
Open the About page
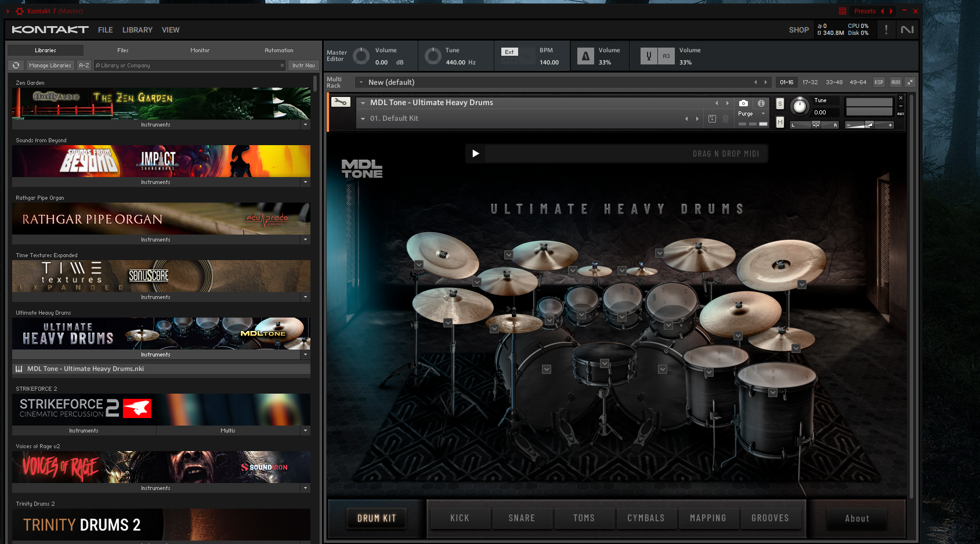pyautogui.click(x=857, y=518)
